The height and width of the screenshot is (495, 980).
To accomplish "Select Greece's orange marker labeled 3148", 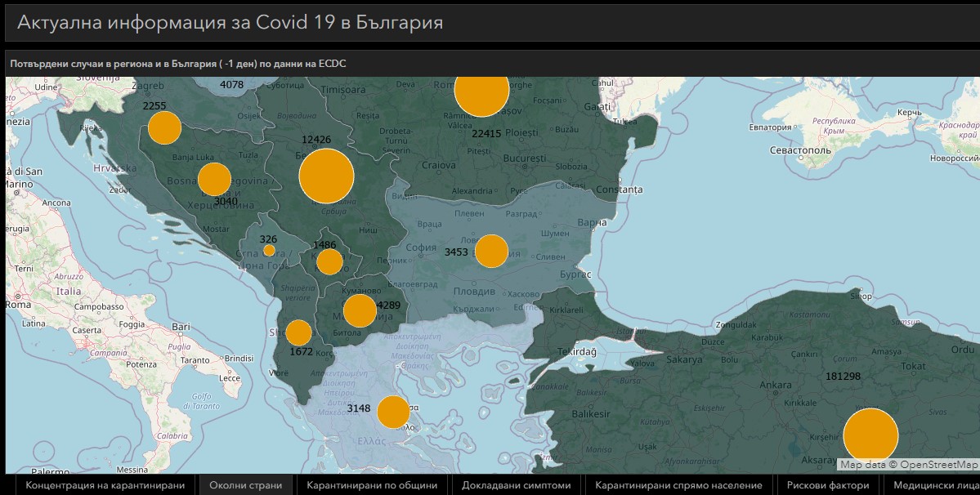I will point(392,412).
